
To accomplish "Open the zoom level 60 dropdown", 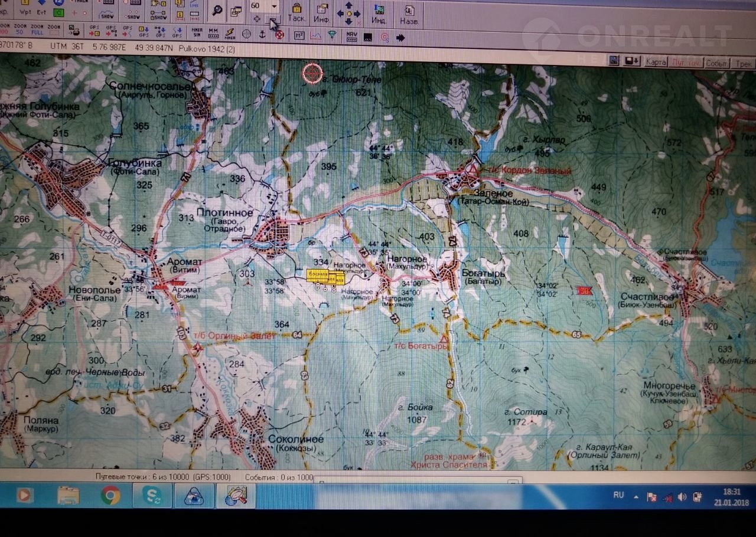I will pyautogui.click(x=274, y=6).
